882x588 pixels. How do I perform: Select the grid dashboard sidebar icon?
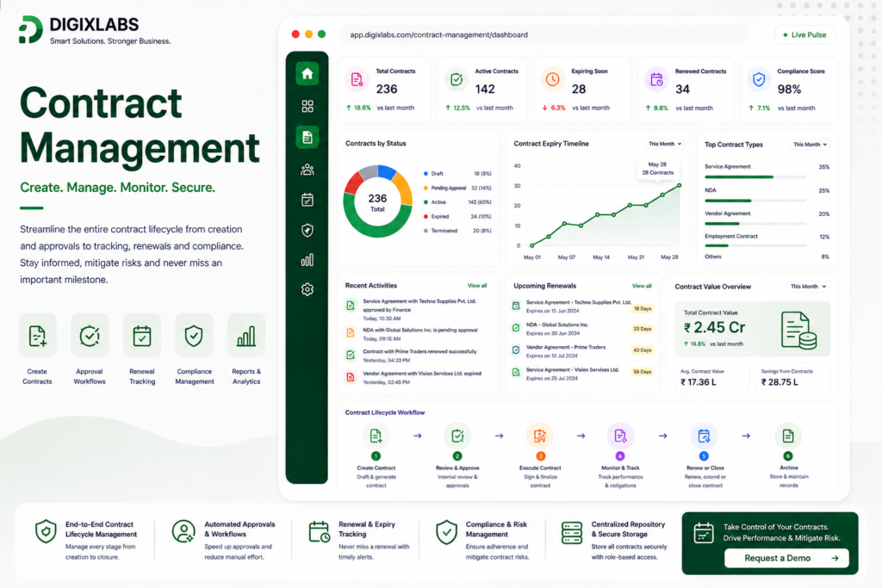(x=307, y=106)
